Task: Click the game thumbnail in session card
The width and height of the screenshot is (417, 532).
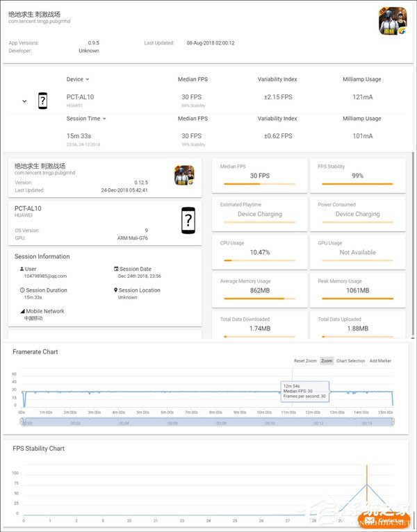Action: coord(184,175)
